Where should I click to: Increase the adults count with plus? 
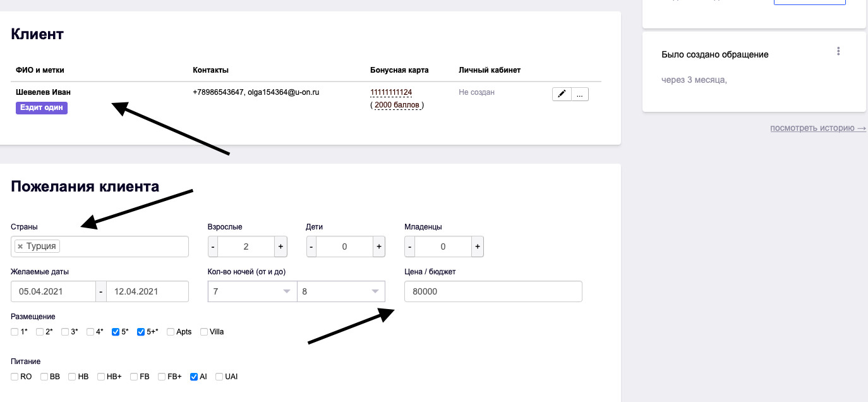point(280,247)
